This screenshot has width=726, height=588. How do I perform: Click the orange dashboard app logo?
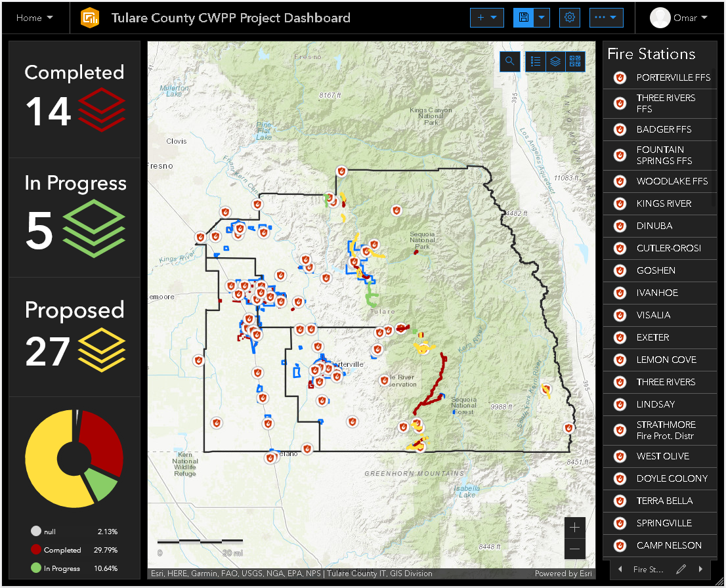[90, 18]
